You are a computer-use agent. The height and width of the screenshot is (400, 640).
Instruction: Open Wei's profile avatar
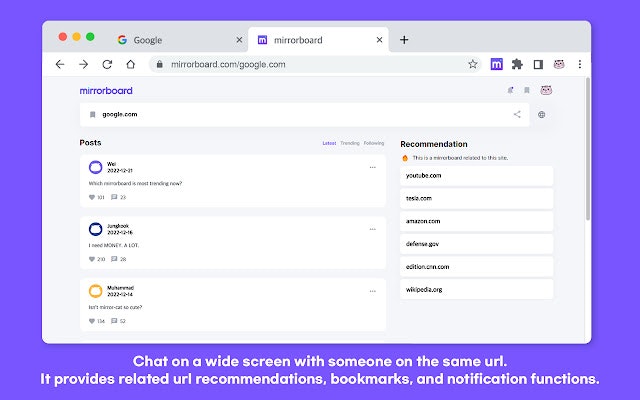coord(96,167)
